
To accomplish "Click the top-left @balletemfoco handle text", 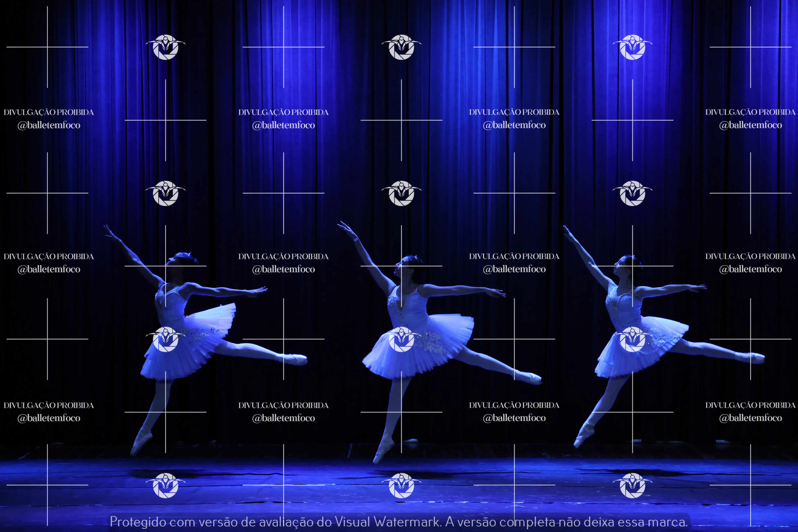I will [49, 125].
